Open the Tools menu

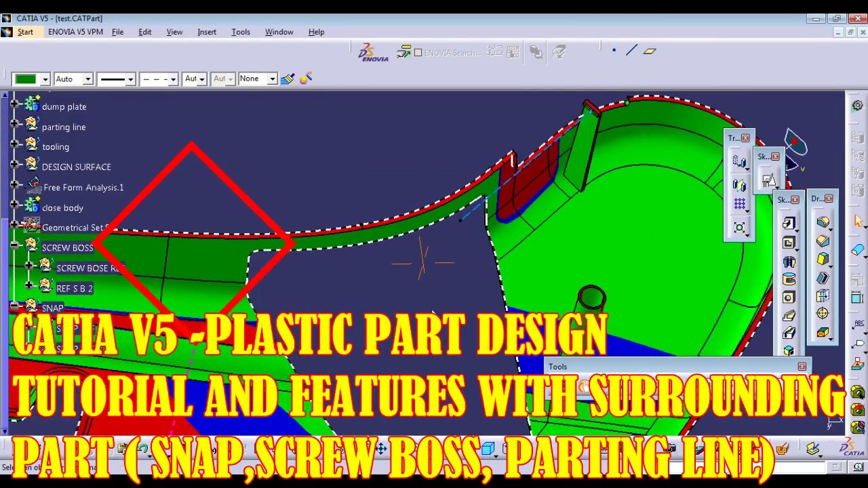click(241, 32)
